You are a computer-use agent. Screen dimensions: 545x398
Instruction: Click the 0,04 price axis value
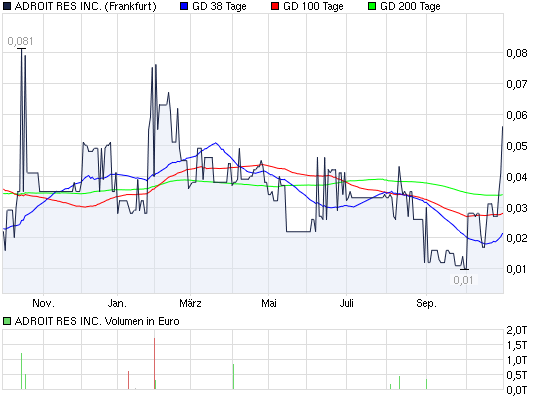(517, 177)
